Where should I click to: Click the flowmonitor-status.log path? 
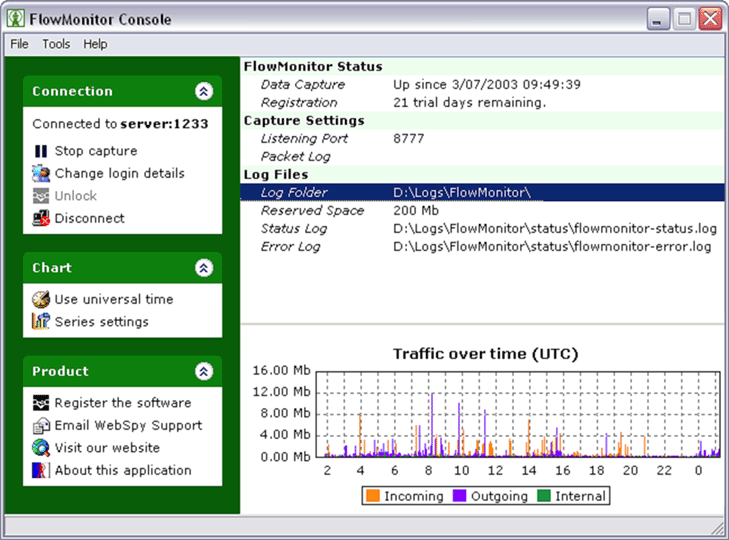(555, 229)
